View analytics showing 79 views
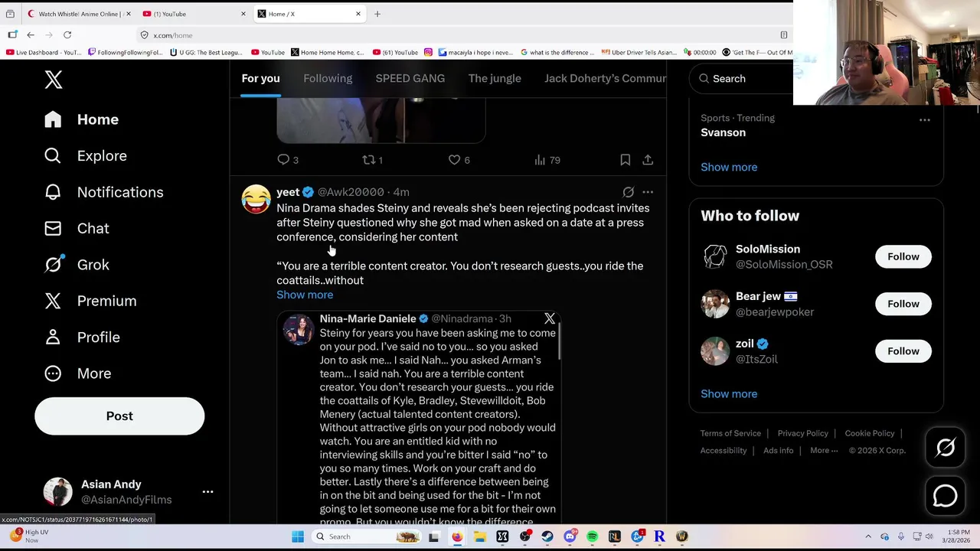Image resolution: width=980 pixels, height=551 pixels. (547, 160)
